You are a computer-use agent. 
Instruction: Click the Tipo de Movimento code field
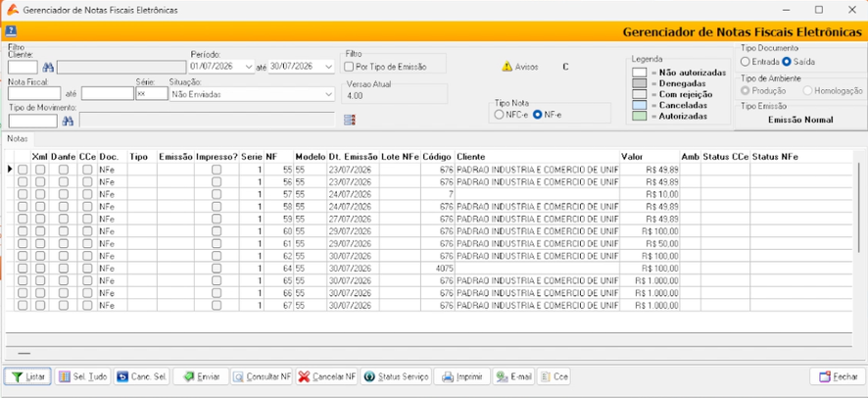[32, 121]
